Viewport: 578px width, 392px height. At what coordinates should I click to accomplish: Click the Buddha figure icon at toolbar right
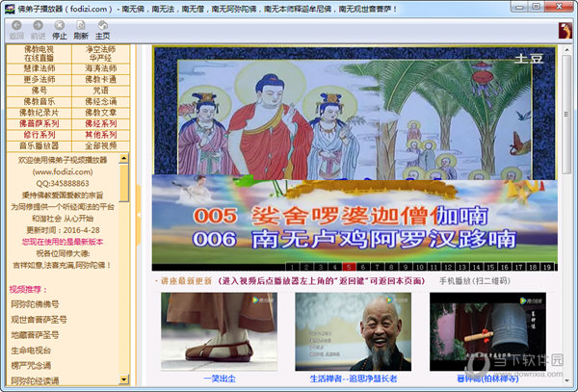click(565, 31)
